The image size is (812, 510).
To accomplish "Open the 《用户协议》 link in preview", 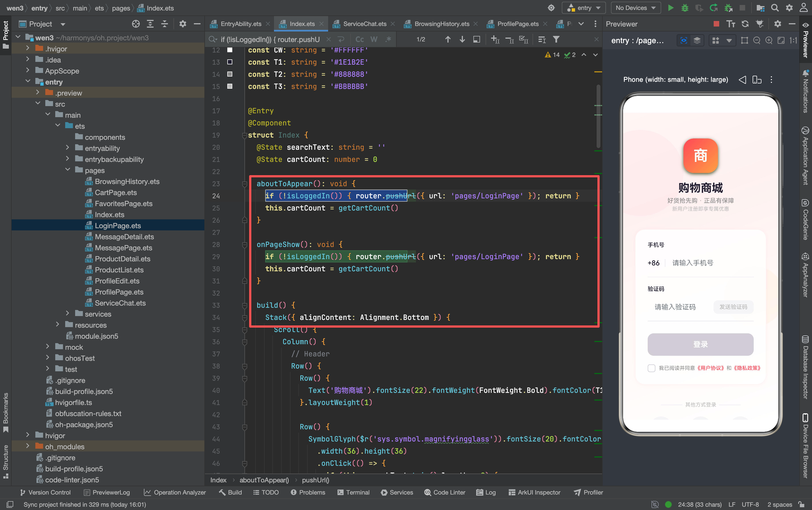I will click(x=710, y=368).
